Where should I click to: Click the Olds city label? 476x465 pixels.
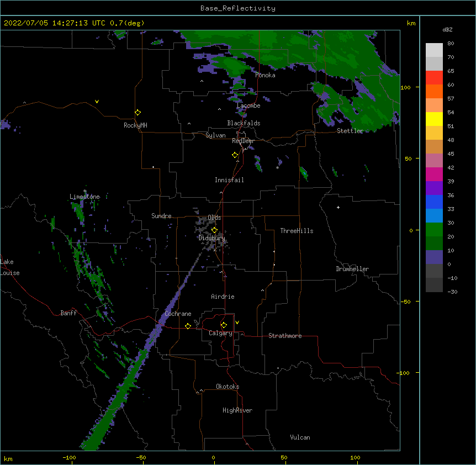214,218
